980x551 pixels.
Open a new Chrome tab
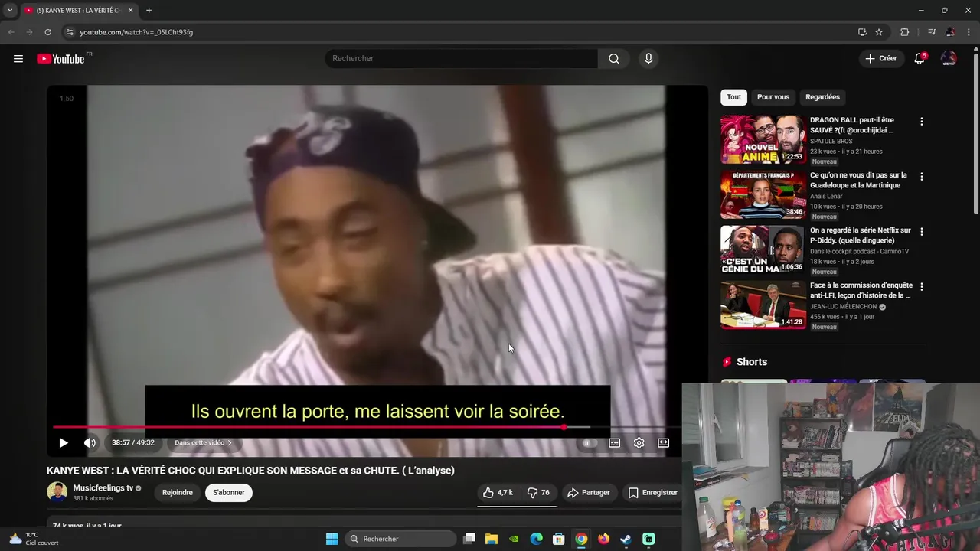click(149, 10)
